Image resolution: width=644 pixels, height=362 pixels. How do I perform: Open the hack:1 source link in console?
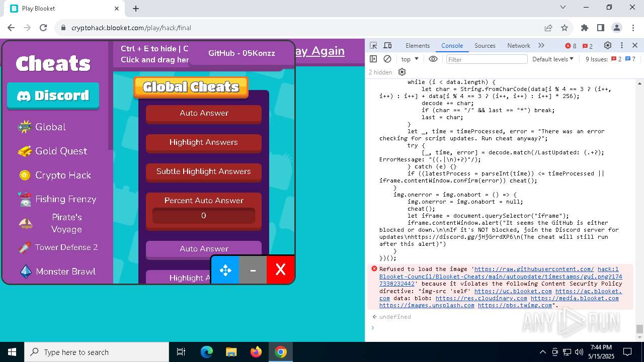608,269
